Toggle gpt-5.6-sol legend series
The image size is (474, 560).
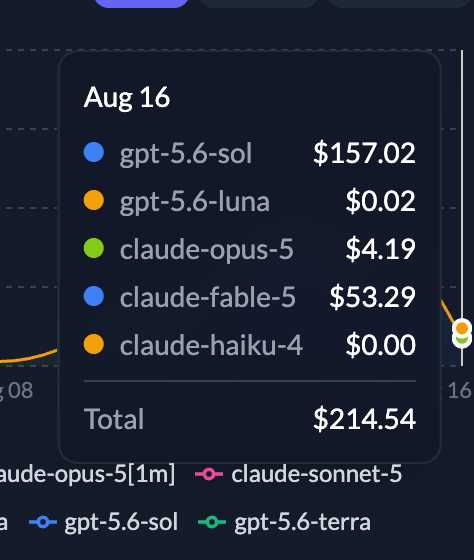point(103,522)
